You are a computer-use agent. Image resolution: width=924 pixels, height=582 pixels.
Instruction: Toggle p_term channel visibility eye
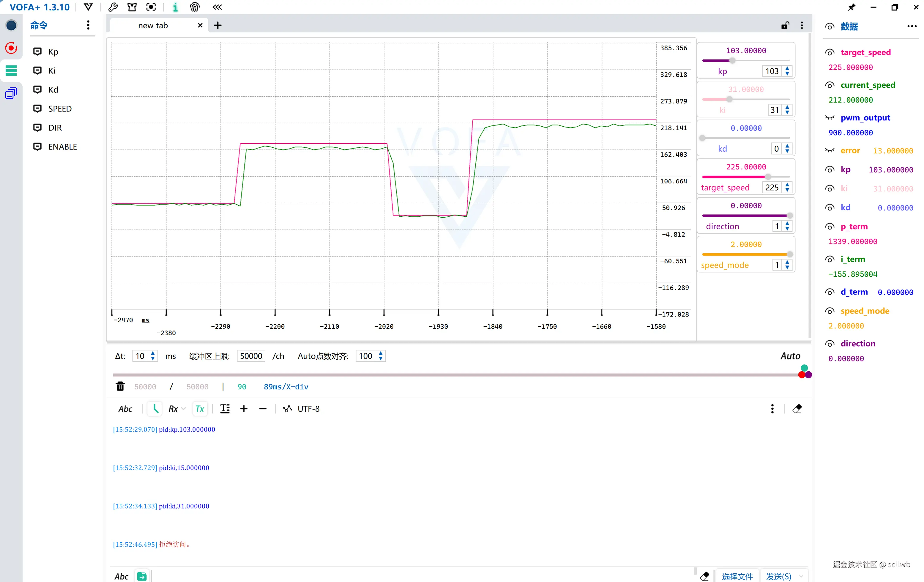click(830, 227)
